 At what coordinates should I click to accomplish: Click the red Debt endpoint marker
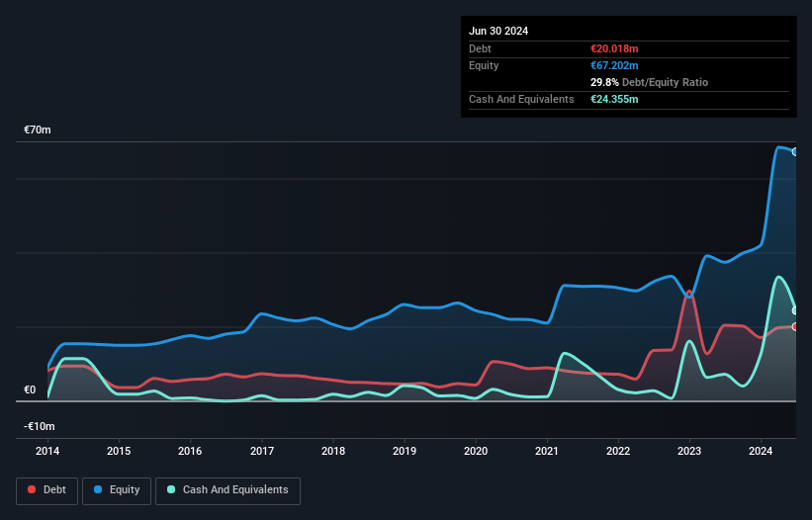[x=795, y=326]
